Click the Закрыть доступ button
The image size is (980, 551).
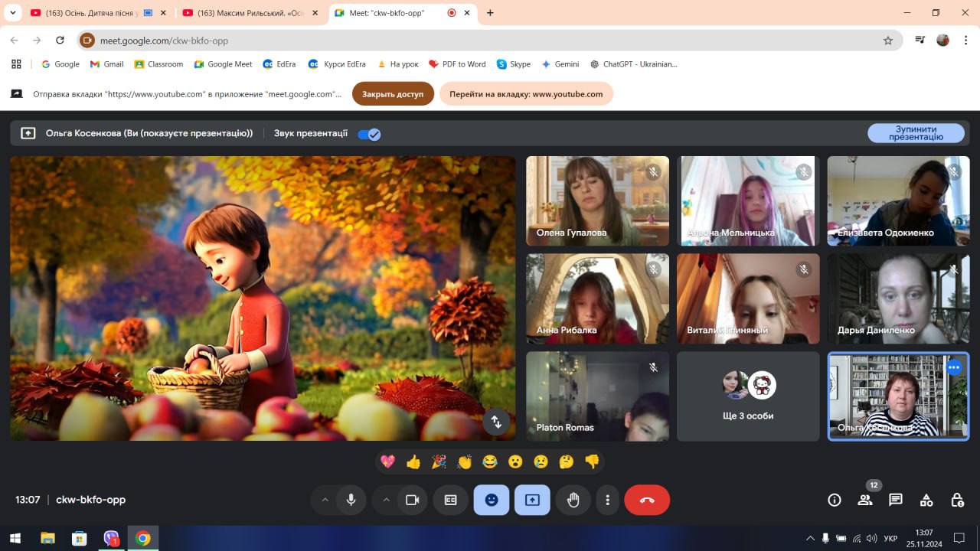(393, 94)
